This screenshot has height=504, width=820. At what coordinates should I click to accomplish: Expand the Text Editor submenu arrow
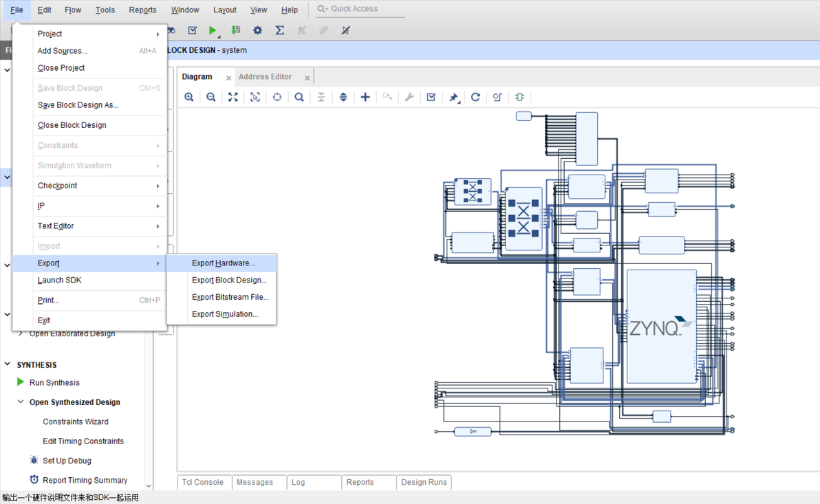(158, 226)
